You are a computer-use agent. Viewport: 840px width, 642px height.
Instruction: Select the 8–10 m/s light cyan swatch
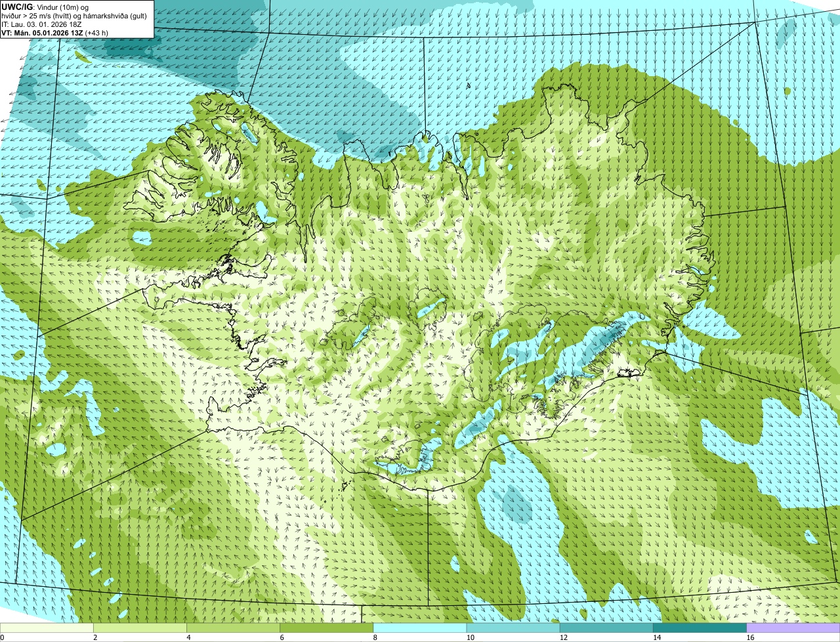420,628
